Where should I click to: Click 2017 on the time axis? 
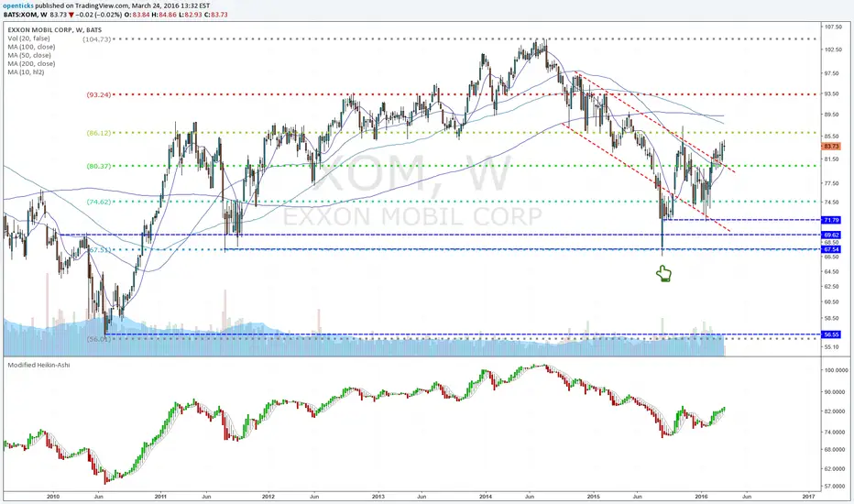[x=809, y=497]
